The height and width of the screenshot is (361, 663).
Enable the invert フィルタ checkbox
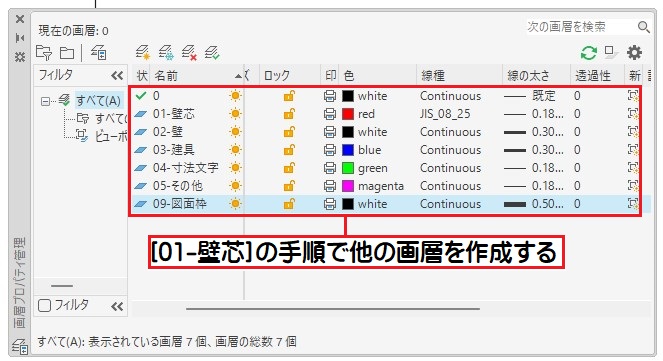(44, 305)
